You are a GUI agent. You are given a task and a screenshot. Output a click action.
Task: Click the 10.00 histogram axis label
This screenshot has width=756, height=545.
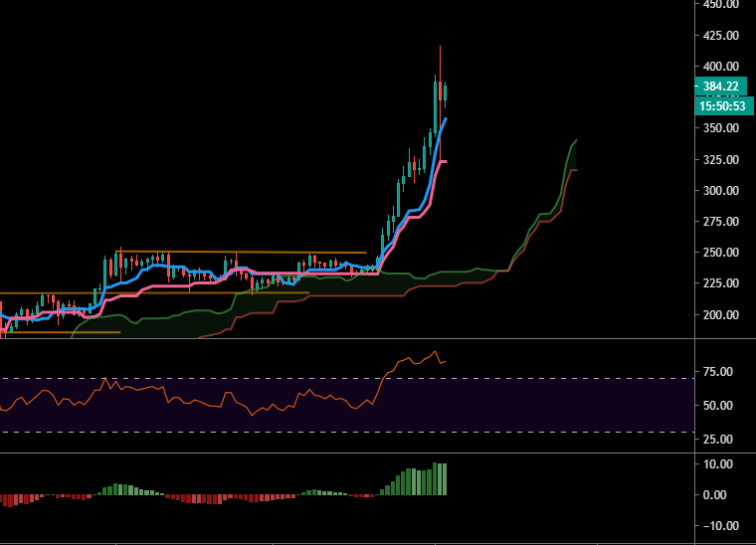(718, 464)
